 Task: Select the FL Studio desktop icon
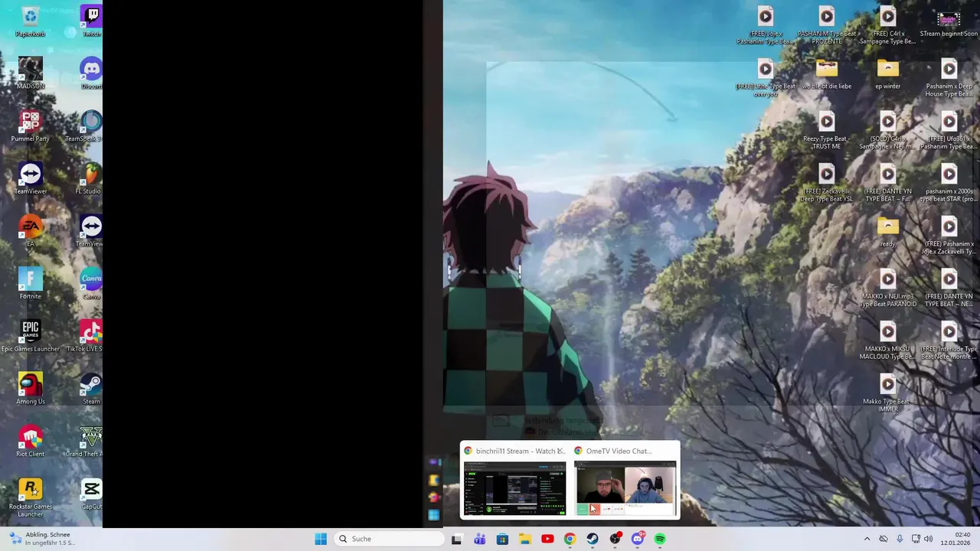tap(89, 178)
